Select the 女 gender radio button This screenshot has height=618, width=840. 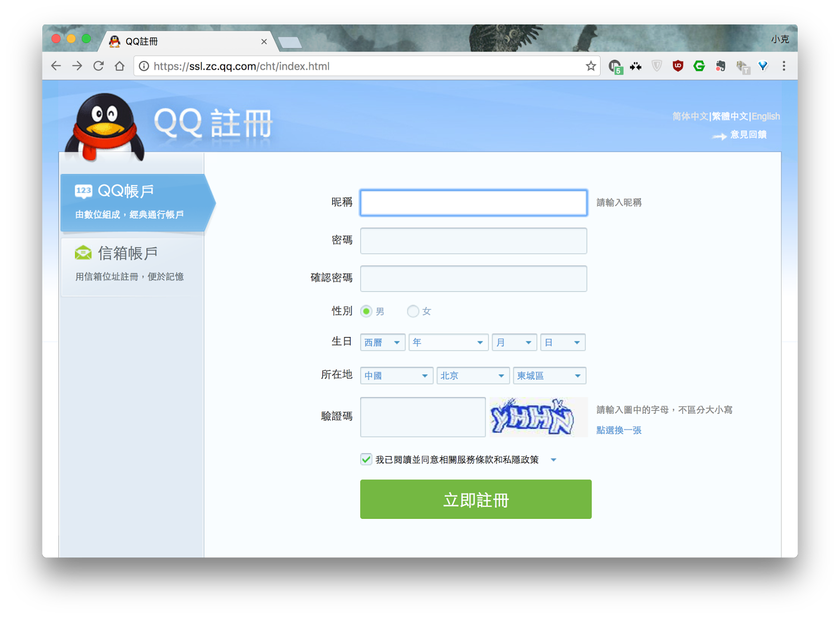pyautogui.click(x=413, y=311)
